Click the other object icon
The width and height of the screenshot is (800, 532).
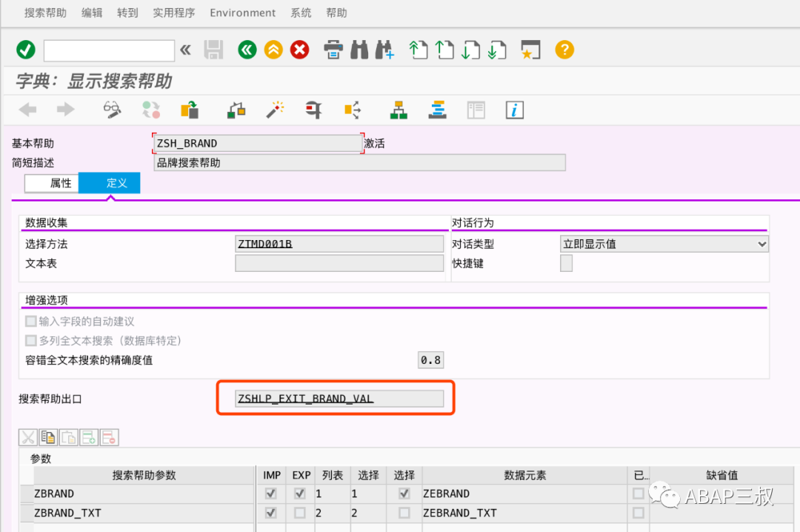pyautogui.click(x=190, y=109)
